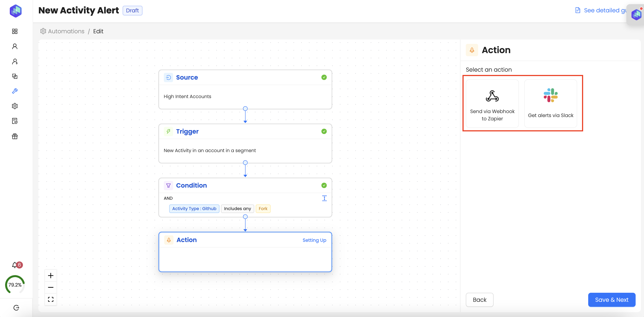Open the Trigger node card
This screenshot has height=317, width=644.
[245, 143]
